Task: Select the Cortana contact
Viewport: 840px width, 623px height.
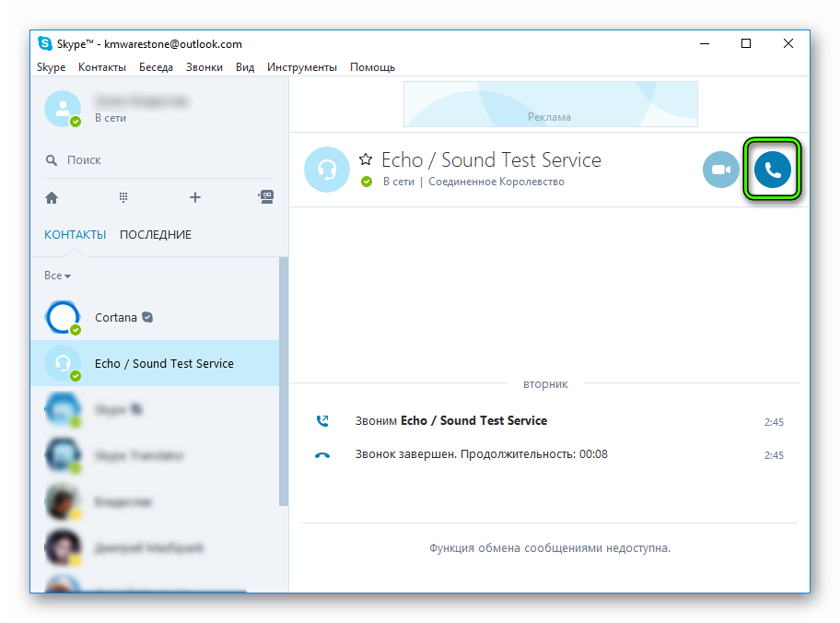Action: 156,317
